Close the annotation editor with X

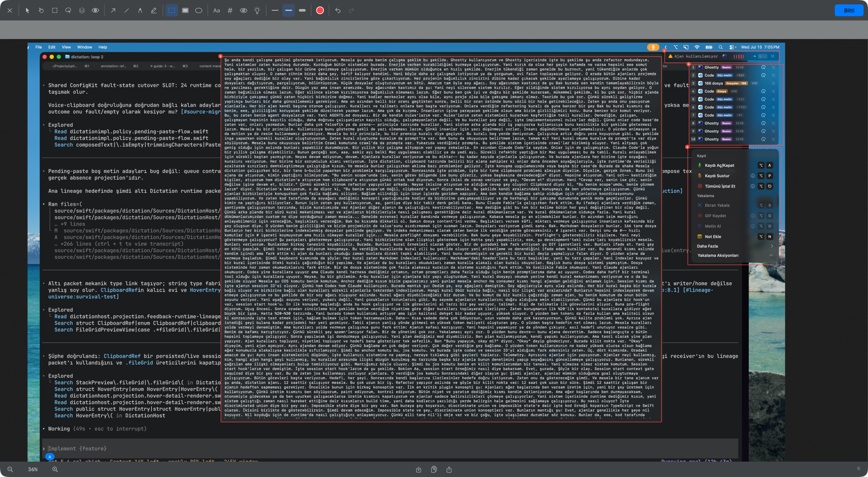coord(10,10)
